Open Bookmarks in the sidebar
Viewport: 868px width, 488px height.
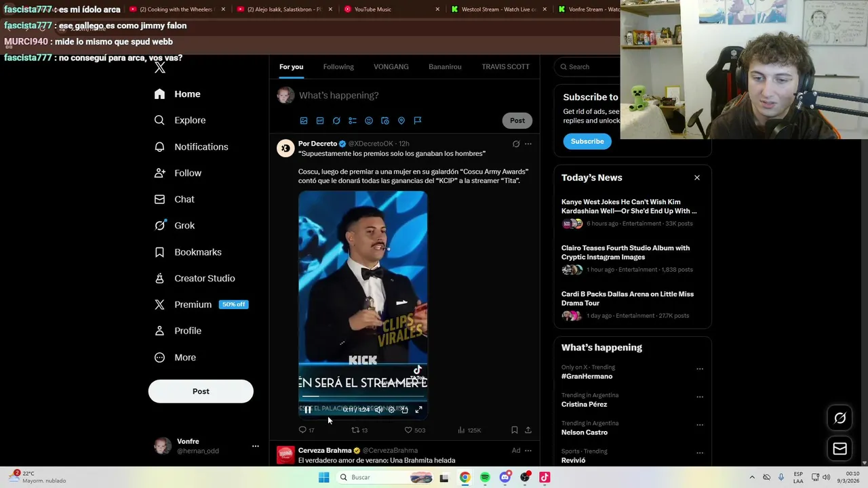[x=188, y=252]
